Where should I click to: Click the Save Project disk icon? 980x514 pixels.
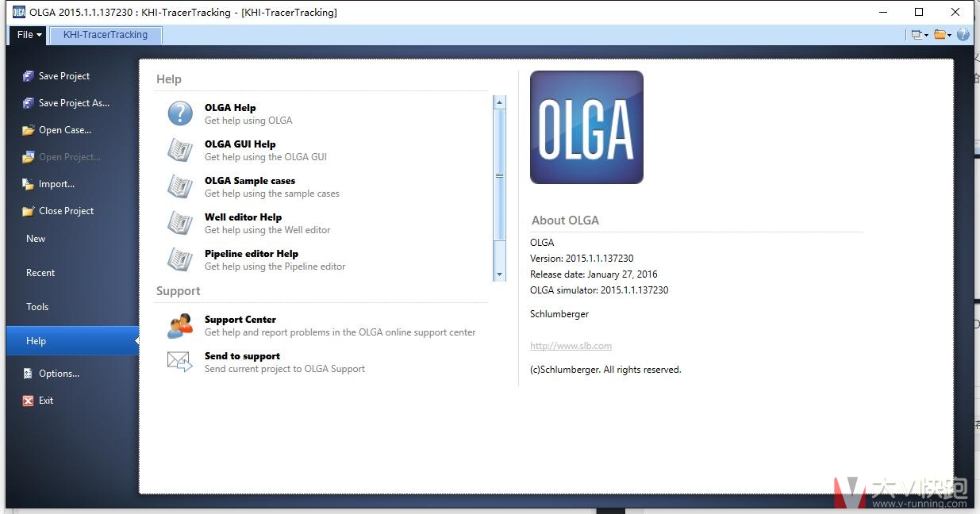pos(29,76)
